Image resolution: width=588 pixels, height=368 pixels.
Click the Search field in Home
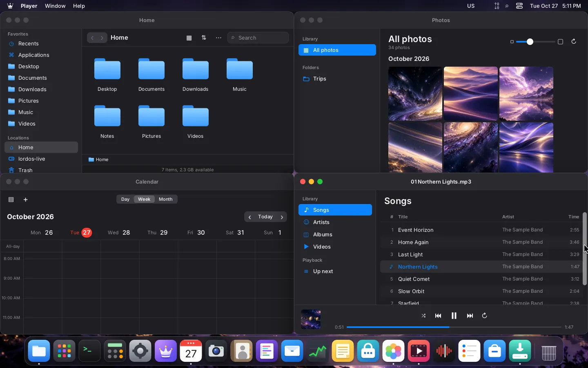[x=258, y=38]
